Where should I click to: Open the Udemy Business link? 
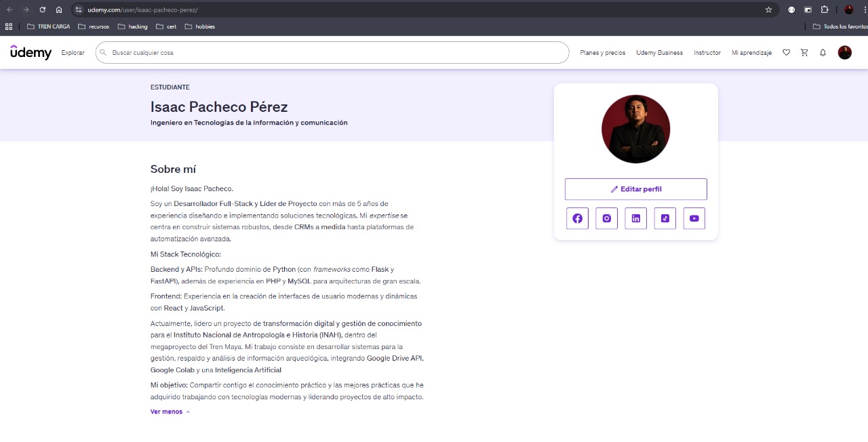coord(659,53)
